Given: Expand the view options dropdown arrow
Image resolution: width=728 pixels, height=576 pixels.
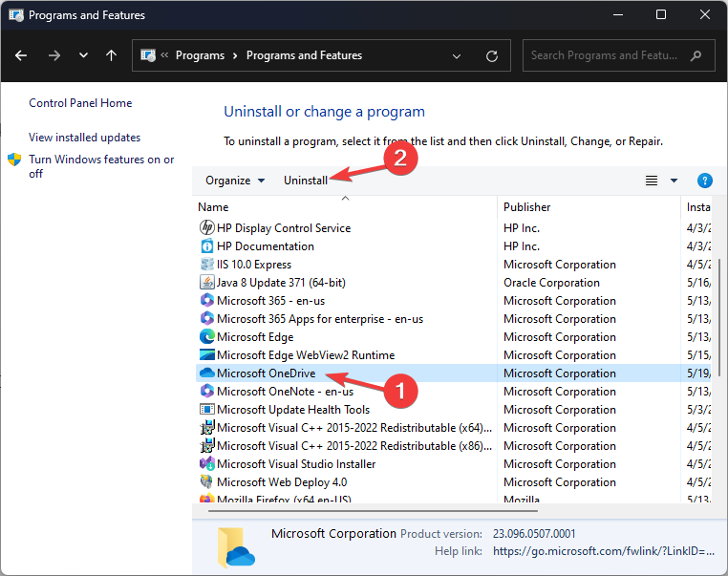Looking at the screenshot, I should 674,181.
